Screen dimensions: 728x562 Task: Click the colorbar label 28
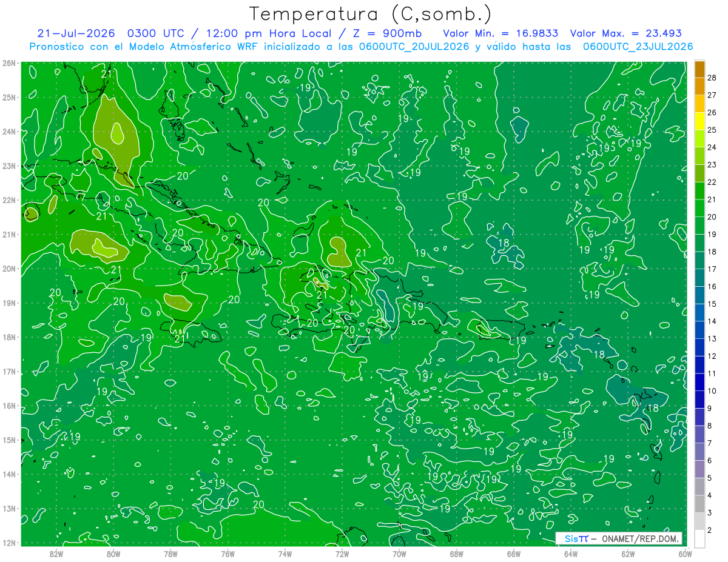click(x=712, y=78)
